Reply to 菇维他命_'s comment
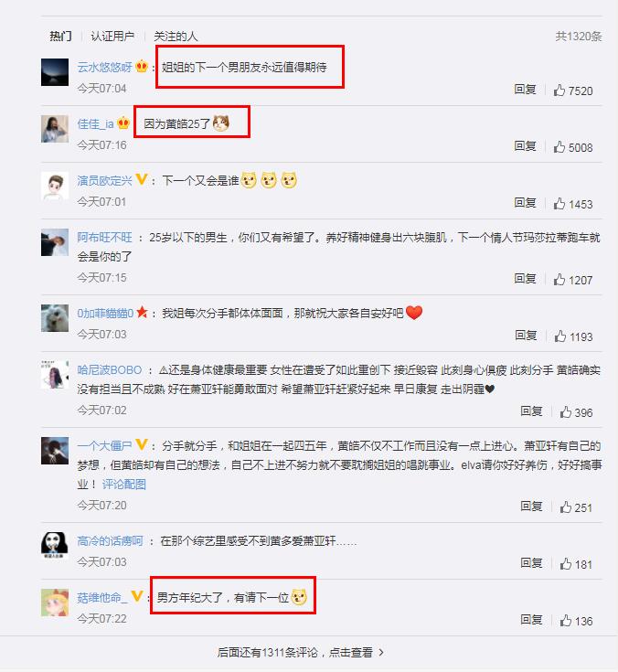Viewport: 618px width, 672px height. coord(531,619)
